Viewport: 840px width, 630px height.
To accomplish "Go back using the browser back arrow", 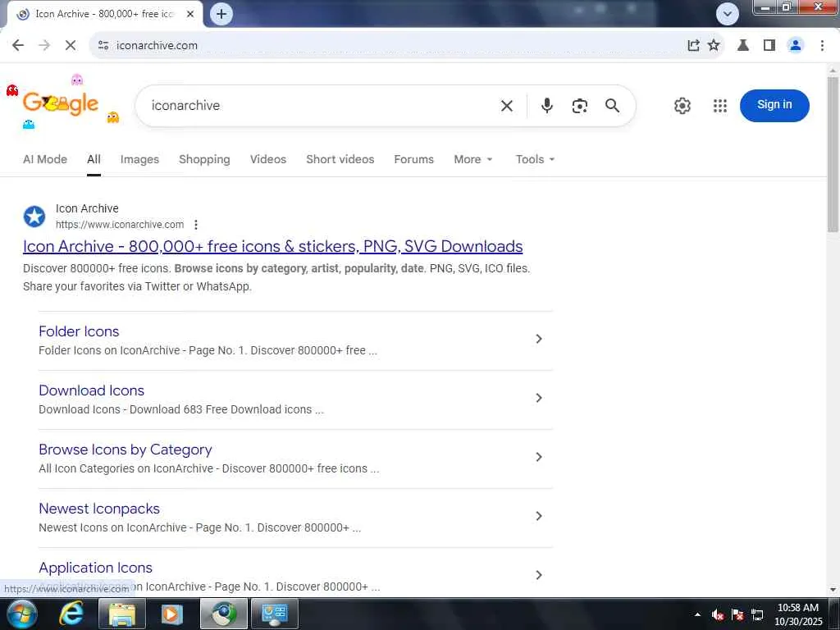I will click(18, 46).
